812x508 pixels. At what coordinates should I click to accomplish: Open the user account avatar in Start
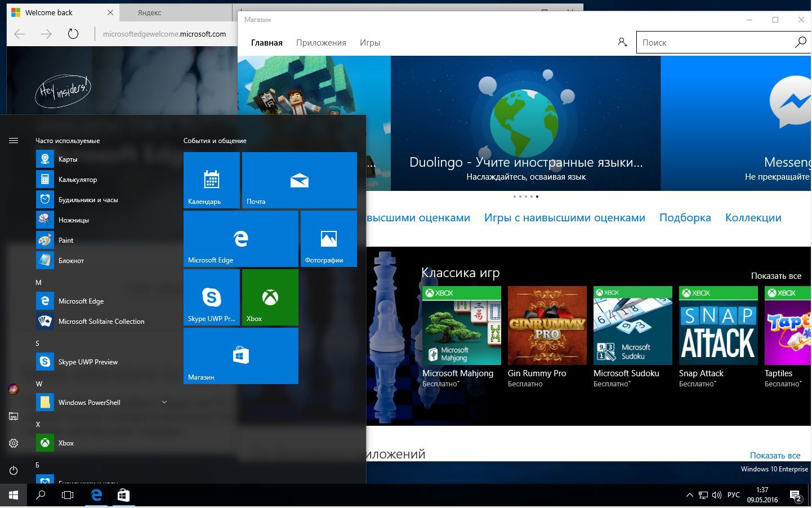tap(14, 389)
